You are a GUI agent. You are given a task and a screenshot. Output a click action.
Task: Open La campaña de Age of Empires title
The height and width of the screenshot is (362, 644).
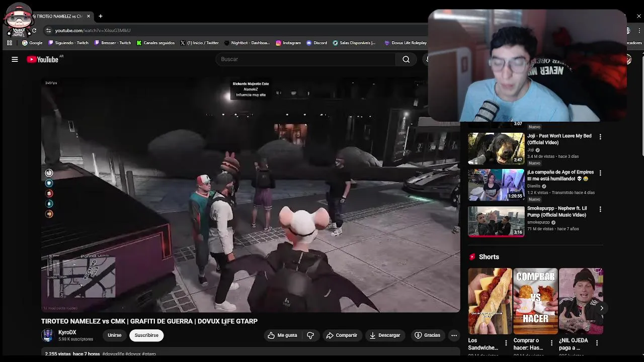pyautogui.click(x=560, y=175)
